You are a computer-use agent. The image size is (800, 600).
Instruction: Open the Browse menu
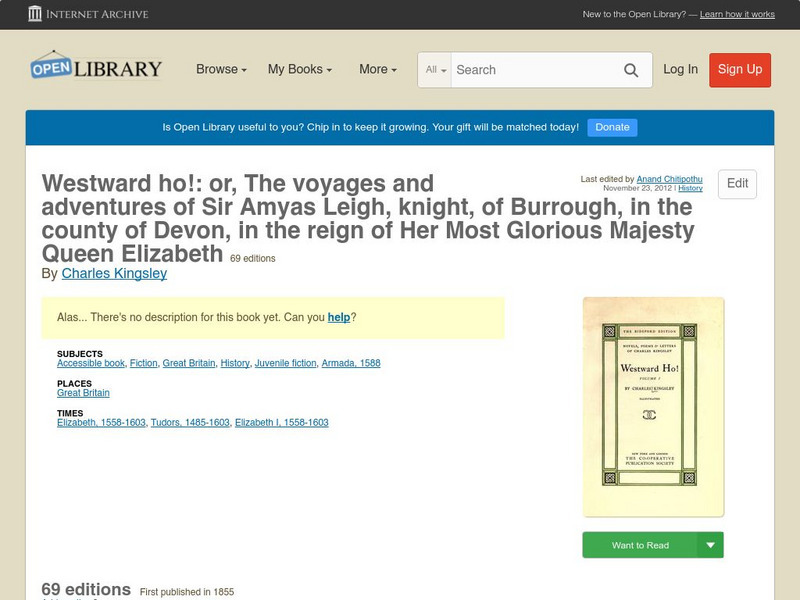[x=221, y=69]
